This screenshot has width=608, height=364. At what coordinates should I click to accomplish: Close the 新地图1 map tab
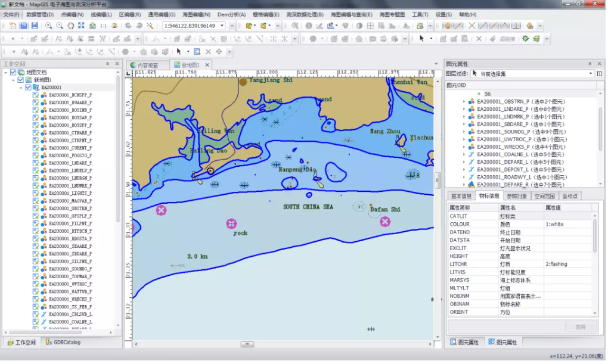(x=207, y=65)
